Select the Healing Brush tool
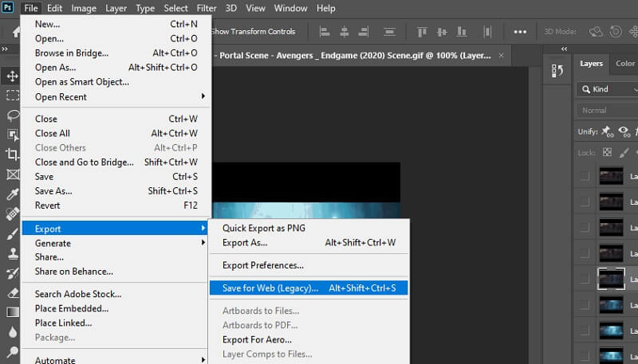 click(x=12, y=213)
